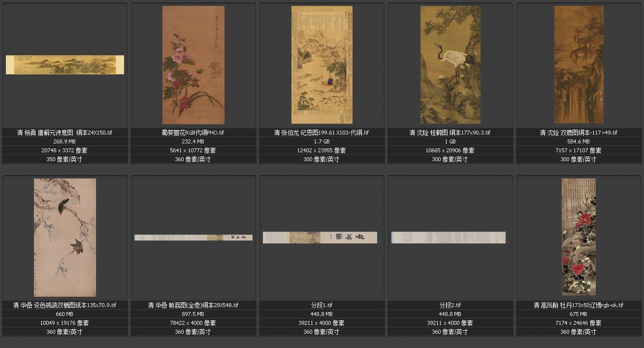Viewport: 644px width, 348px height.
Task: Select the long landscape handscroll thumbnail by 杨晋
Action: pos(65,65)
